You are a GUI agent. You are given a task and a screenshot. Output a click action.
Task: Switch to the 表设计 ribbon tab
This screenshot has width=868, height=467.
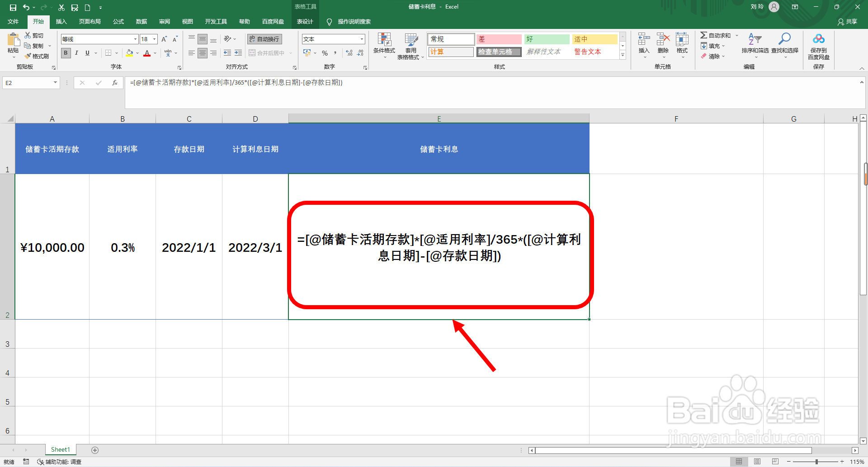coord(306,21)
